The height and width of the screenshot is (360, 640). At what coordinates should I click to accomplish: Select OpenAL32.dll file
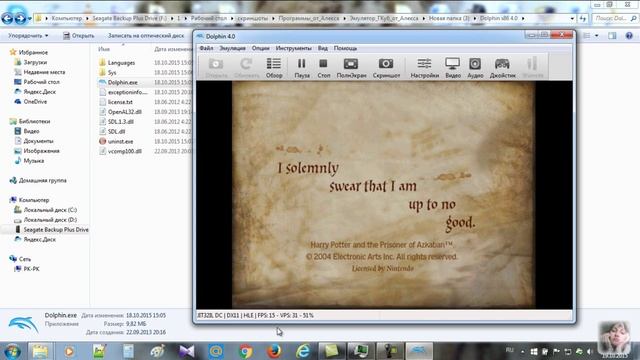click(x=124, y=112)
